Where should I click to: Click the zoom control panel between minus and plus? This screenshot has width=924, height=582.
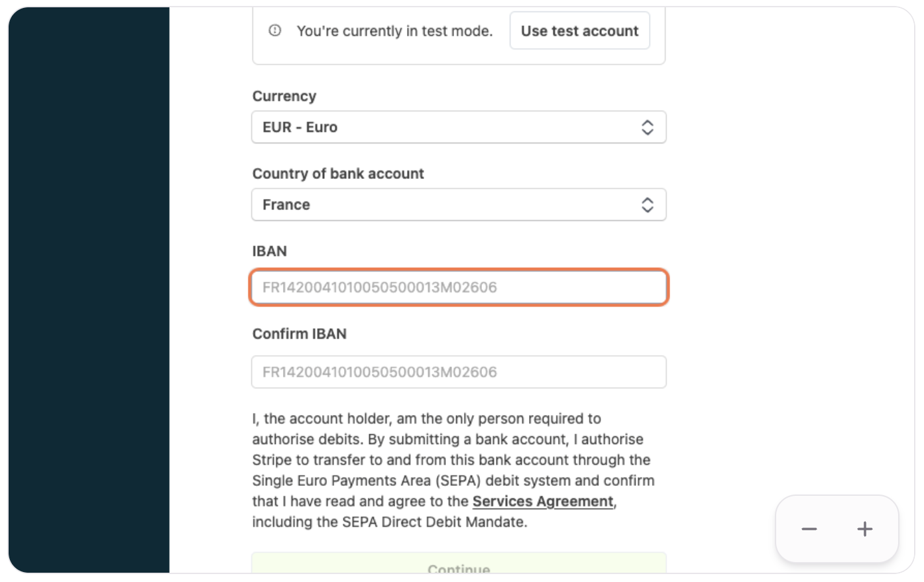[x=837, y=529]
